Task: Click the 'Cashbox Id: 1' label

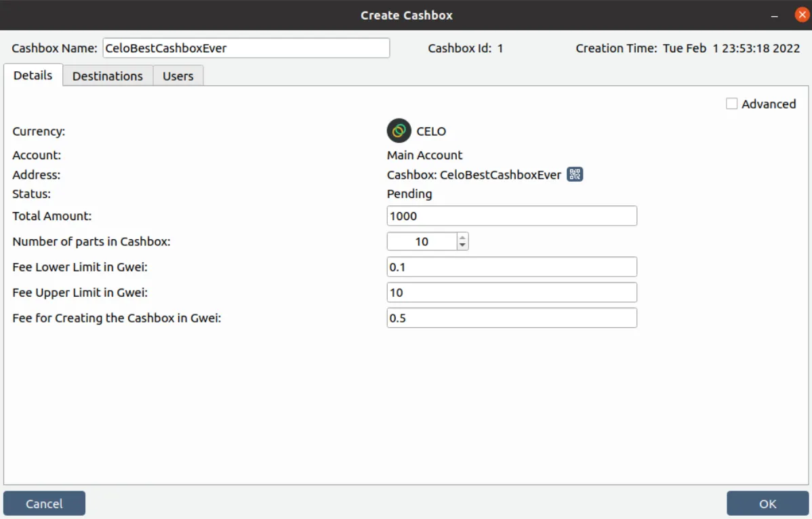Action: coord(465,48)
